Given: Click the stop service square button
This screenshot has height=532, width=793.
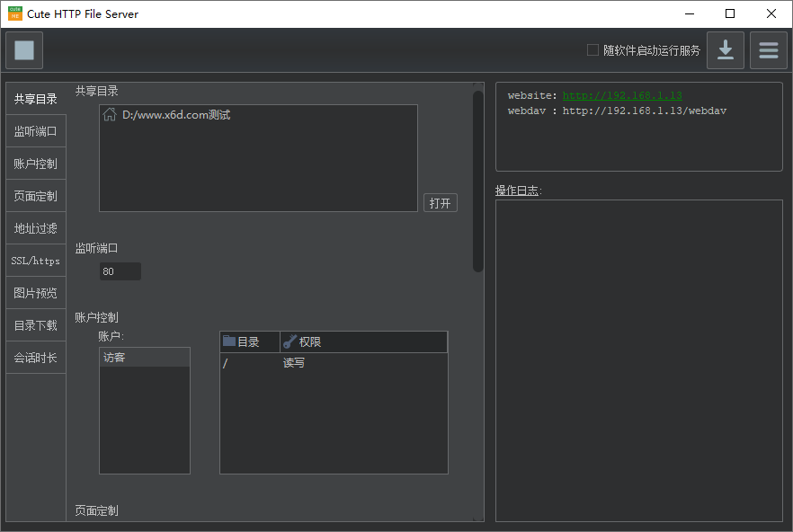Looking at the screenshot, I should click(x=24, y=50).
